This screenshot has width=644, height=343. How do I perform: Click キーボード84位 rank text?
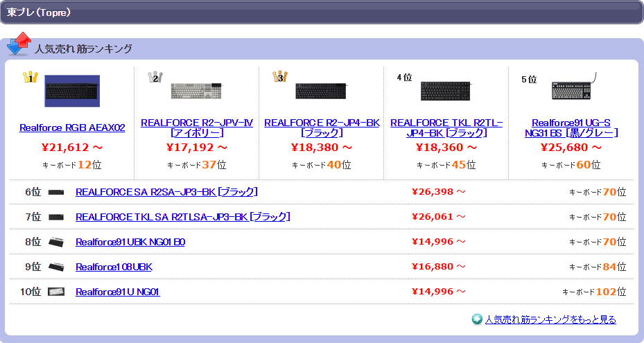(x=598, y=267)
